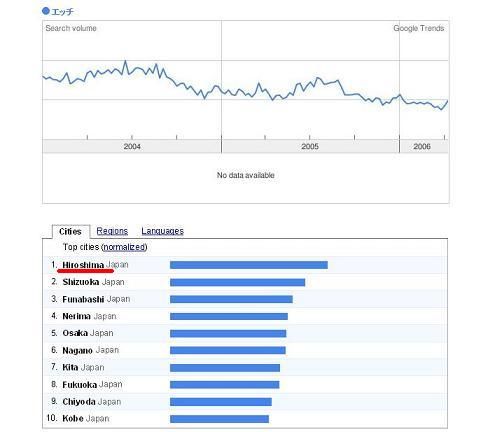Screen dimensions: 502x432
Task: Click the 2006 timeline label
Action: (x=422, y=146)
